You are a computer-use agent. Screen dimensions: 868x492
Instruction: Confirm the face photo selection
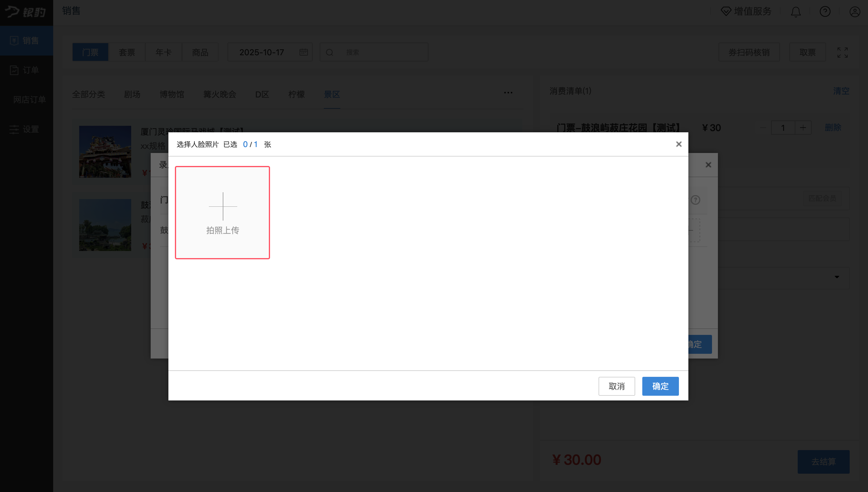point(660,386)
